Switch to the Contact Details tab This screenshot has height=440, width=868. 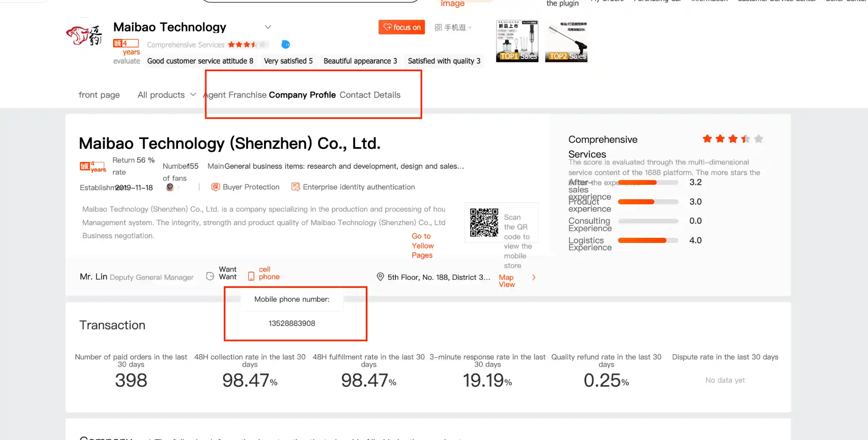coord(370,95)
